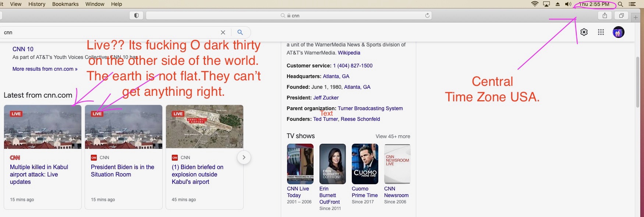Click the 45 mins ago timestamp
Screen dimensions: 644x217
184,200
